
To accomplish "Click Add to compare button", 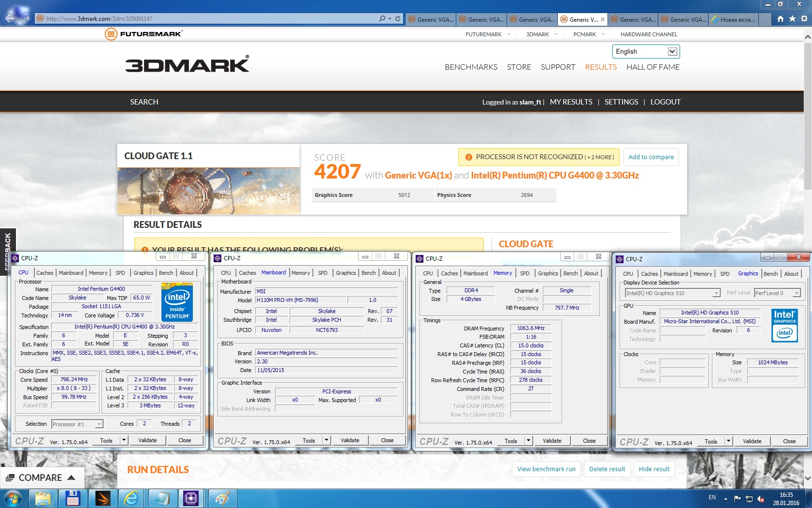I will pos(651,157).
